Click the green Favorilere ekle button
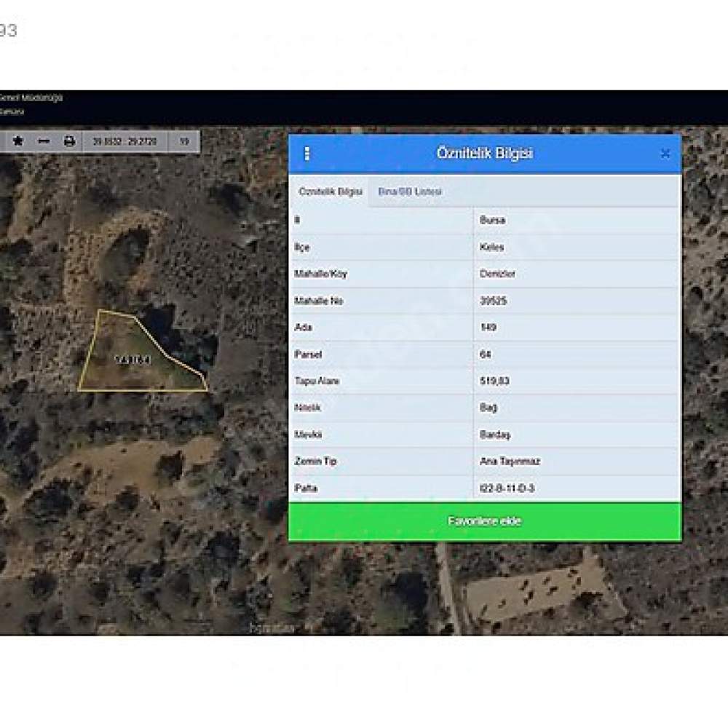Viewport: 728px width, 728px height. [x=485, y=521]
